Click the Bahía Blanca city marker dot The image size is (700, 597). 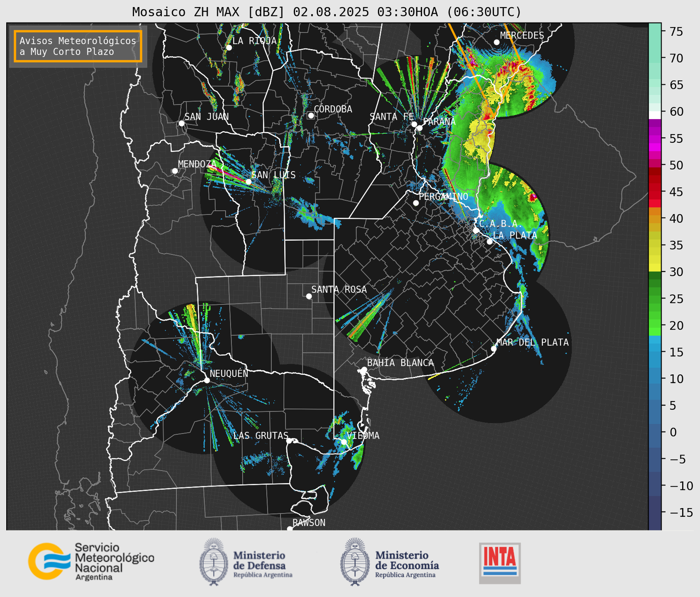pyautogui.click(x=364, y=369)
